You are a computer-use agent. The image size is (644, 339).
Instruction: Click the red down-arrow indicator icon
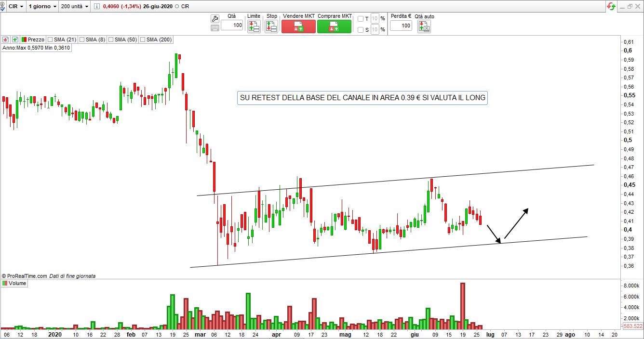click(6, 39)
